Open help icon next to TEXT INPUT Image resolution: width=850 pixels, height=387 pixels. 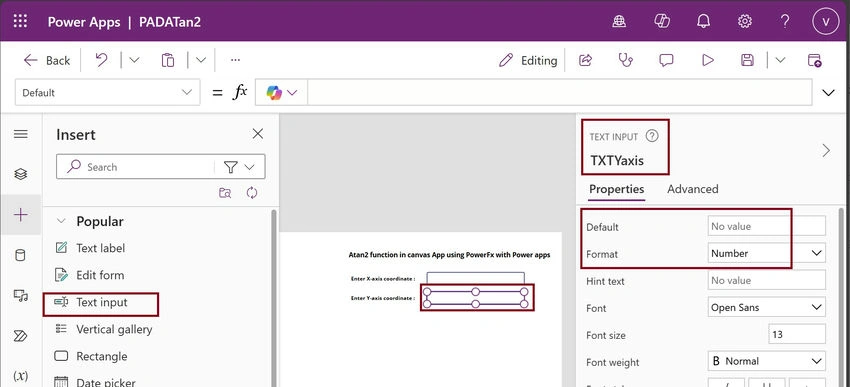pos(652,137)
